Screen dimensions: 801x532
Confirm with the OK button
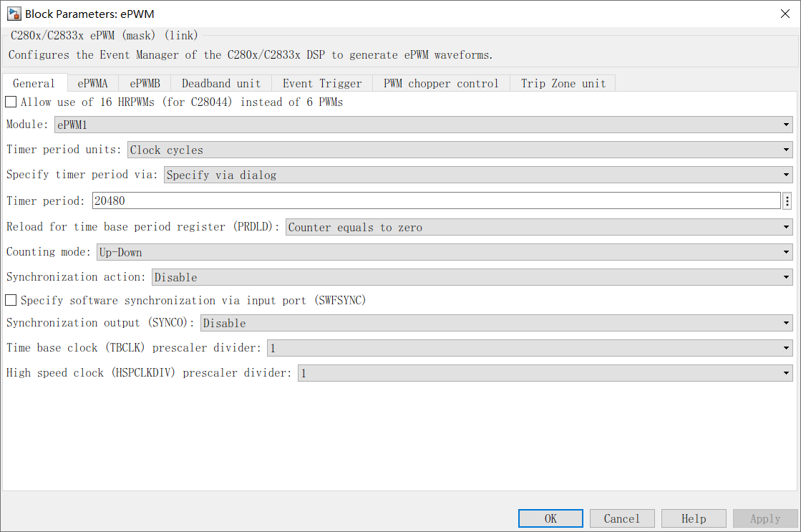point(550,518)
